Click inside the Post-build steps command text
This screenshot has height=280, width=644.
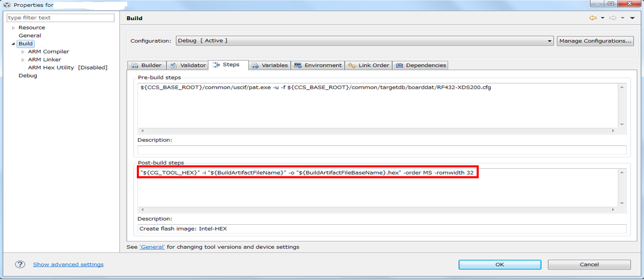pyautogui.click(x=308, y=172)
